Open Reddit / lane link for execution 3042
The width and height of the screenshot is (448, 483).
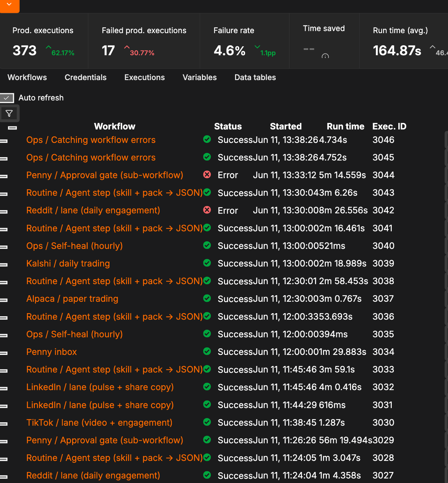pos(93,211)
